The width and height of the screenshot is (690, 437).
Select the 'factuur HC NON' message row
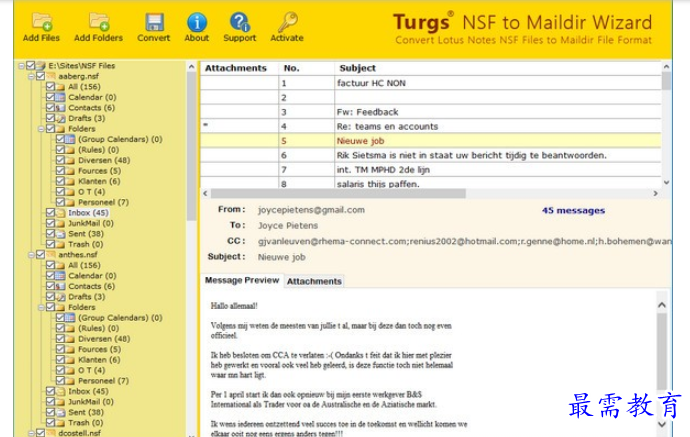pos(431,83)
